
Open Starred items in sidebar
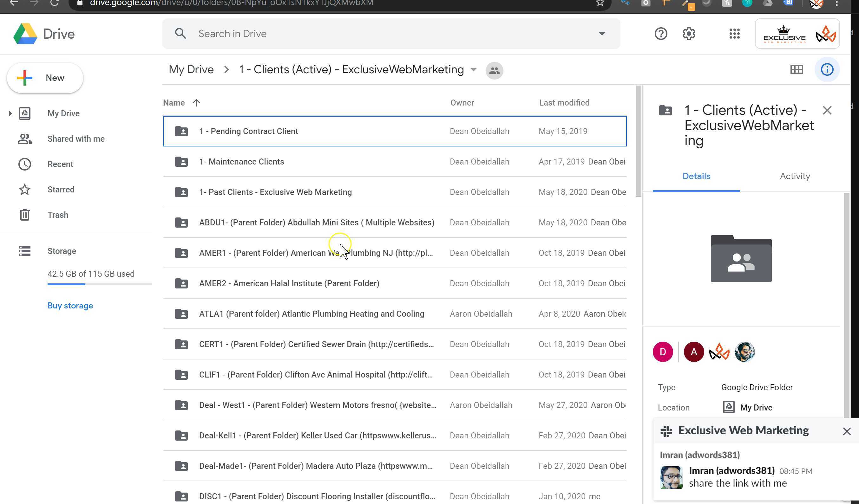click(x=61, y=189)
